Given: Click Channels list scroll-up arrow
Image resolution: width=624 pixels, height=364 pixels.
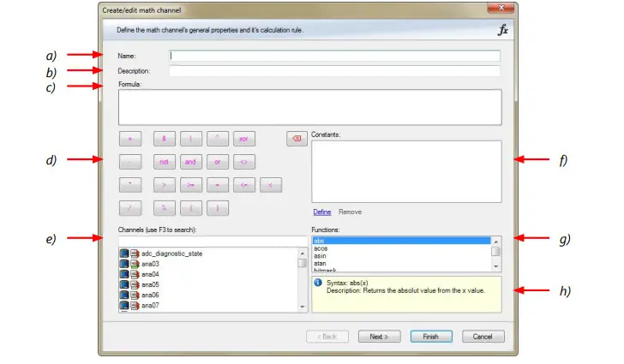Looking at the screenshot, I should click(303, 254).
